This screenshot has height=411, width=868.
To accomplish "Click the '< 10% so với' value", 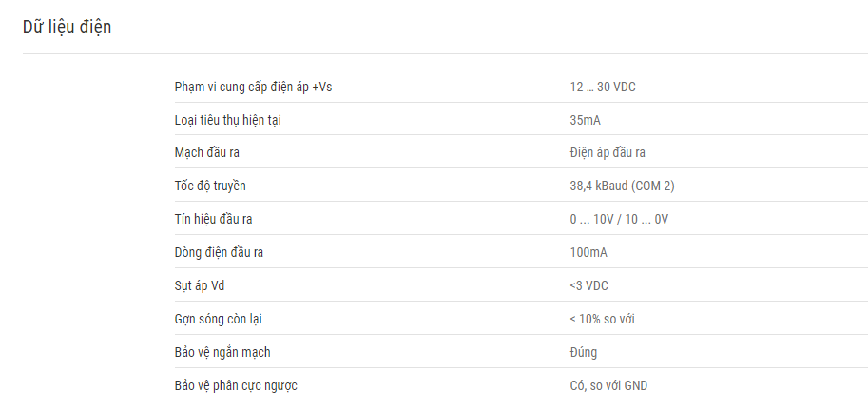I will tap(602, 319).
